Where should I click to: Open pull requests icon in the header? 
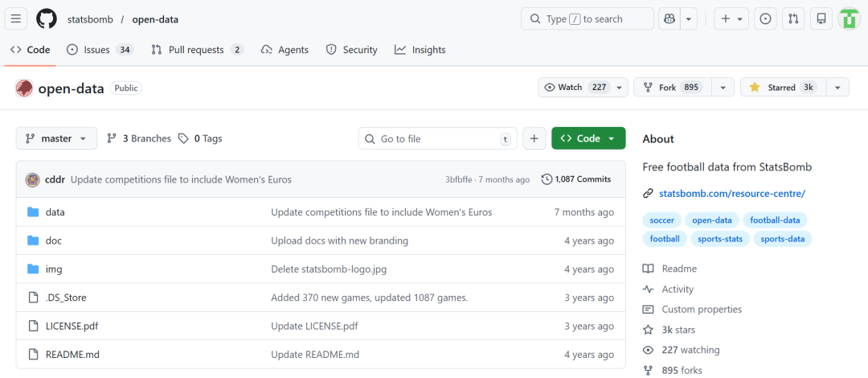[793, 18]
